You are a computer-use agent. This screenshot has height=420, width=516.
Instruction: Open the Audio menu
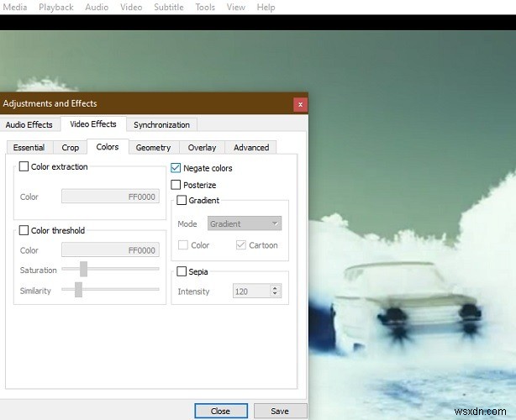point(97,7)
